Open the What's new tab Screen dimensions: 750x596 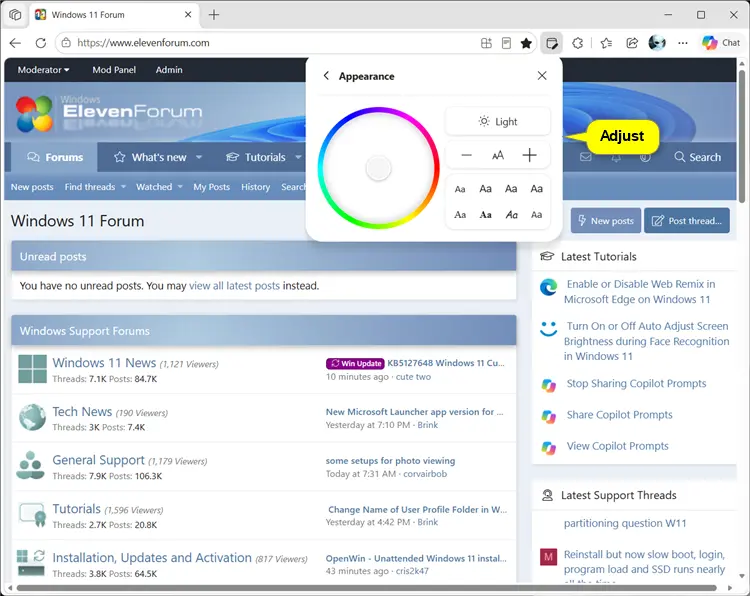[x=150, y=157]
